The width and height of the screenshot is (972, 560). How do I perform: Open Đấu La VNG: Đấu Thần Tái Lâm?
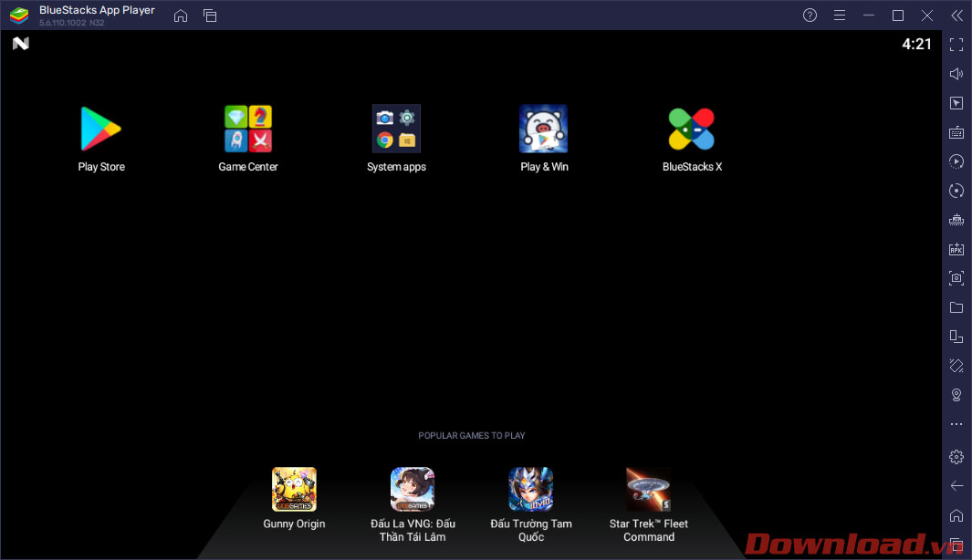click(x=413, y=490)
